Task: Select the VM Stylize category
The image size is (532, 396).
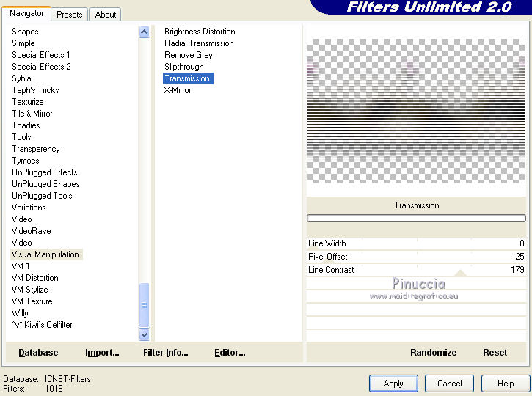Action: (29, 290)
